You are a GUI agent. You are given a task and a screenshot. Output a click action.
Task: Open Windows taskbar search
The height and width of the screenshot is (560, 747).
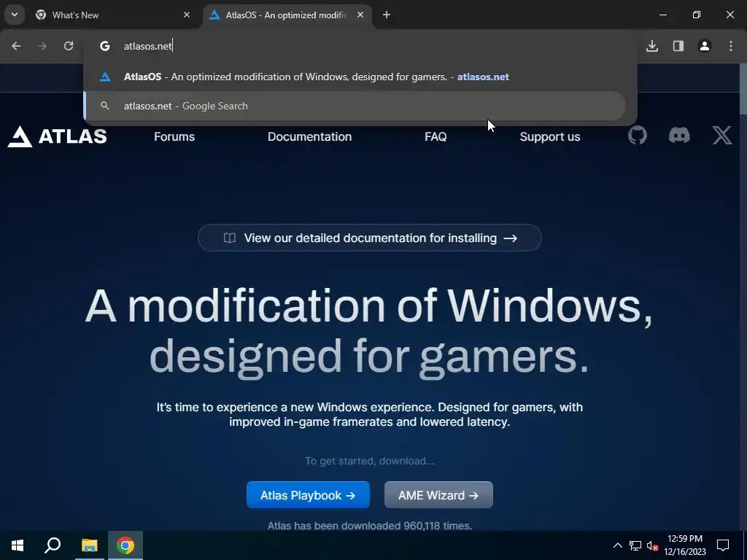click(53, 545)
